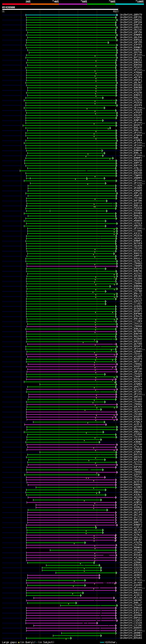Click the UniRef100_C5YIN4 label

click(131, 198)
